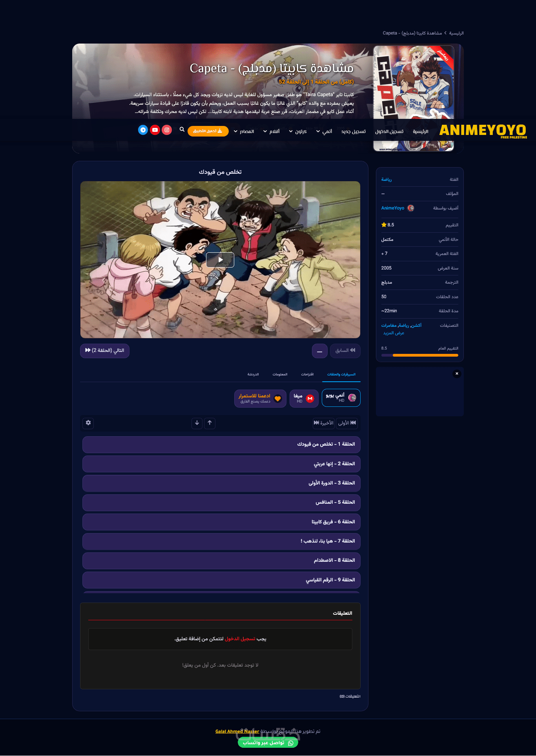Click the مغامرات genre link
The width and height of the screenshot is (536, 756).
tap(389, 326)
